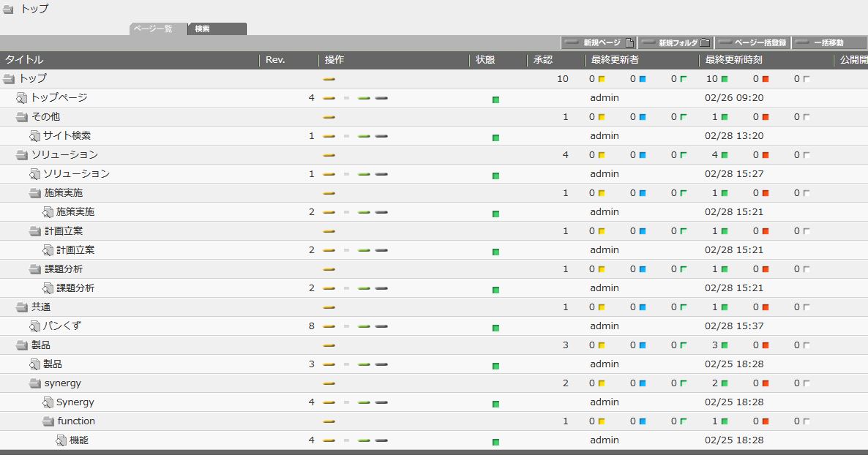Click the green status square in the トップページ row
Viewport: 868px width, 466px height.
[x=495, y=99]
